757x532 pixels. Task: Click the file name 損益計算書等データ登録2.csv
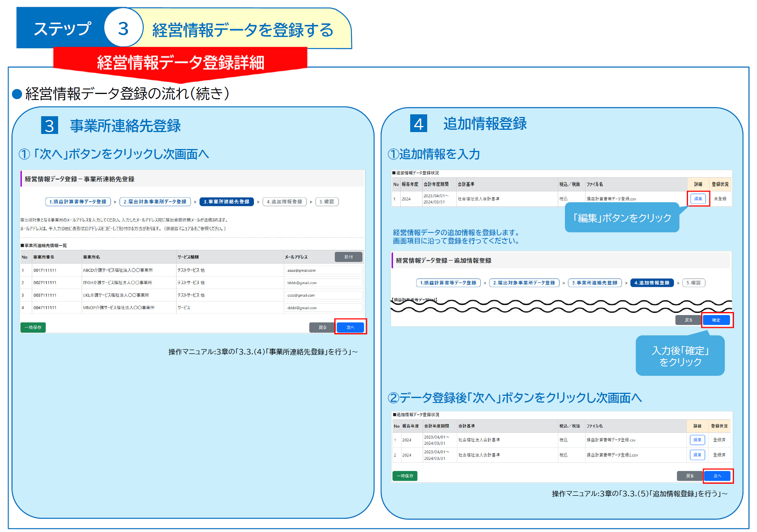click(x=612, y=455)
